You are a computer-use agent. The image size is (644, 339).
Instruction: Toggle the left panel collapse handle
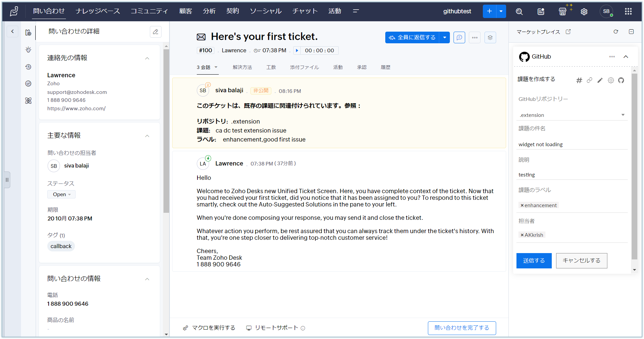point(7,180)
